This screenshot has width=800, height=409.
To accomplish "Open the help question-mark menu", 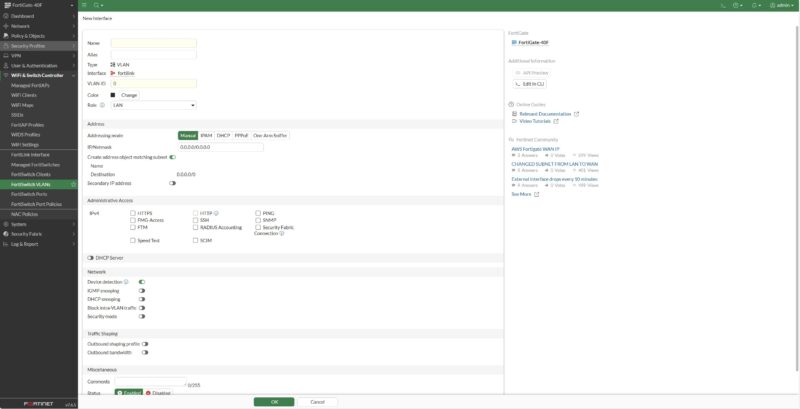I will [737, 5].
